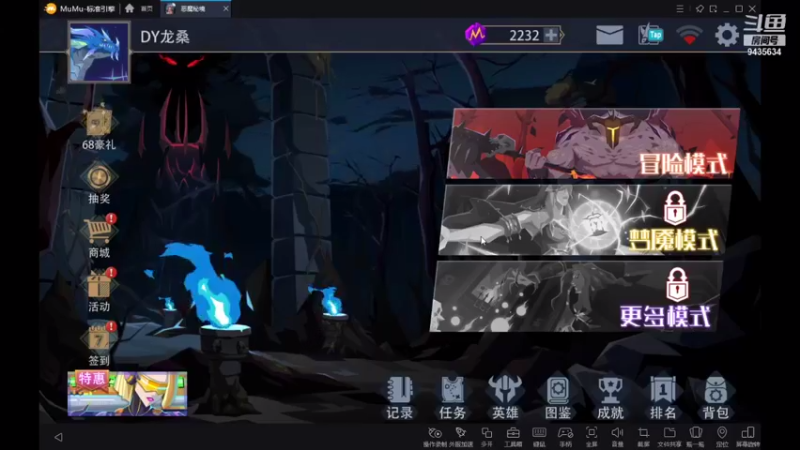Open the 商城 shopping cart icon
The width and height of the screenshot is (800, 450).
[x=98, y=237]
